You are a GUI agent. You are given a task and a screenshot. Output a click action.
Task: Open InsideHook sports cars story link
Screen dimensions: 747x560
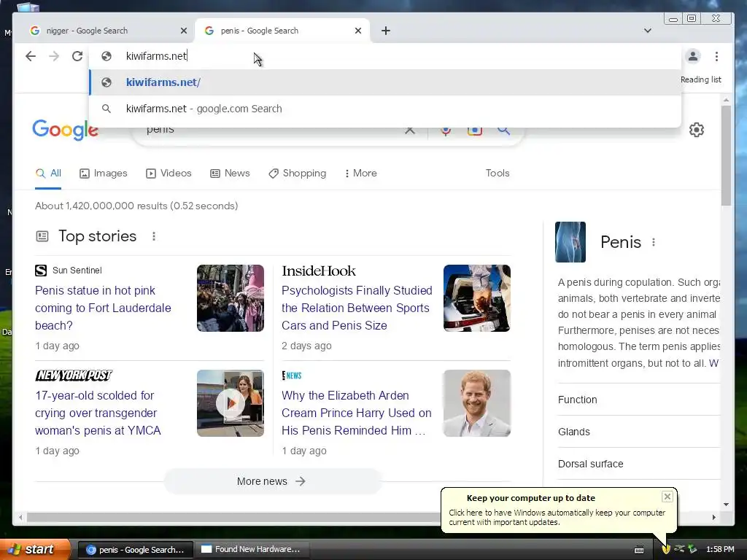tap(357, 308)
